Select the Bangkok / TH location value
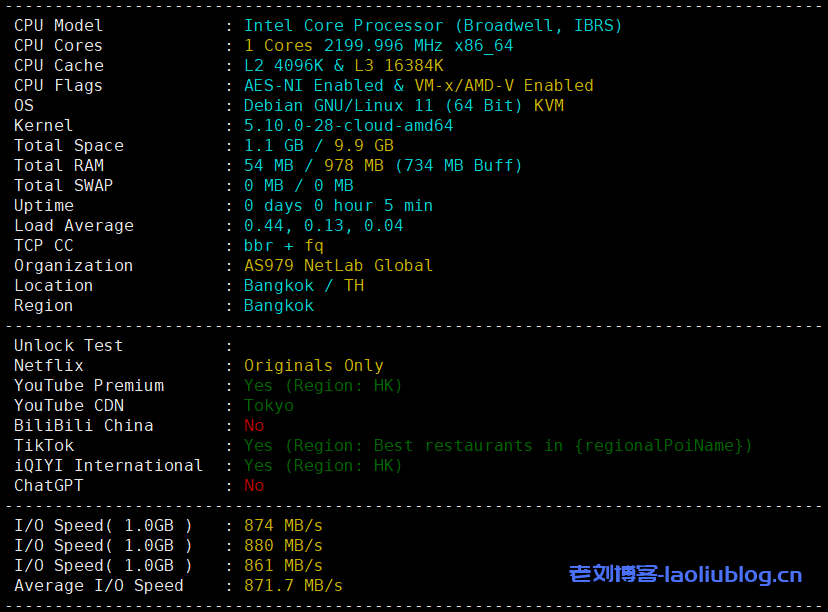This screenshot has height=612, width=828. pyautogui.click(x=303, y=286)
